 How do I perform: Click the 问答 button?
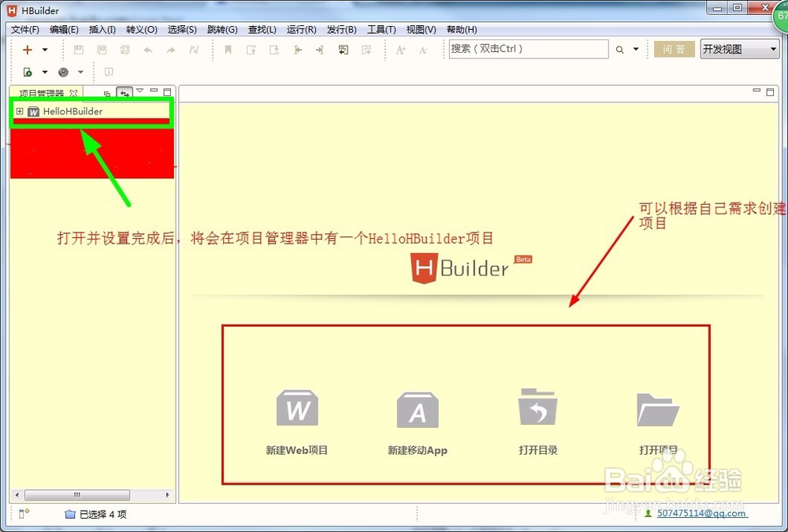(x=674, y=49)
